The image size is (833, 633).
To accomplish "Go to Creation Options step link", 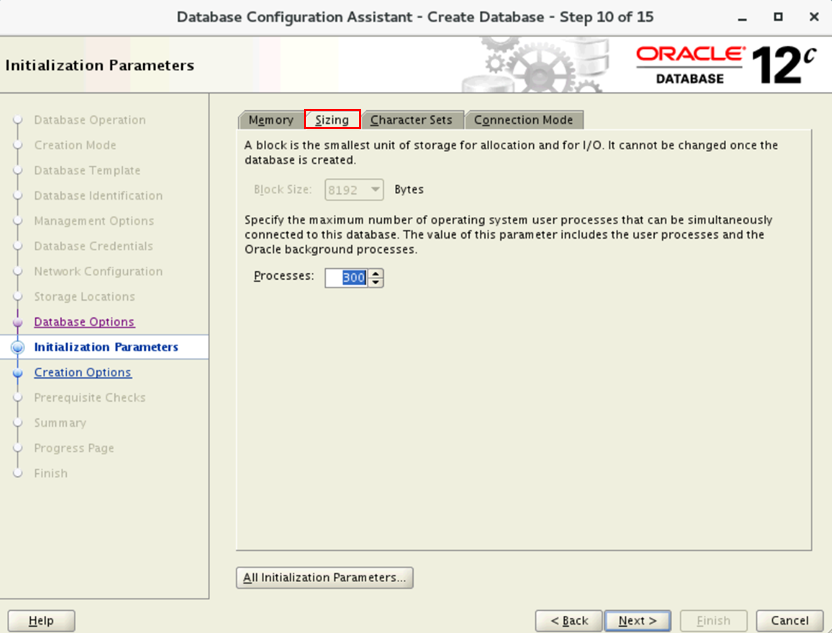I will (x=82, y=372).
